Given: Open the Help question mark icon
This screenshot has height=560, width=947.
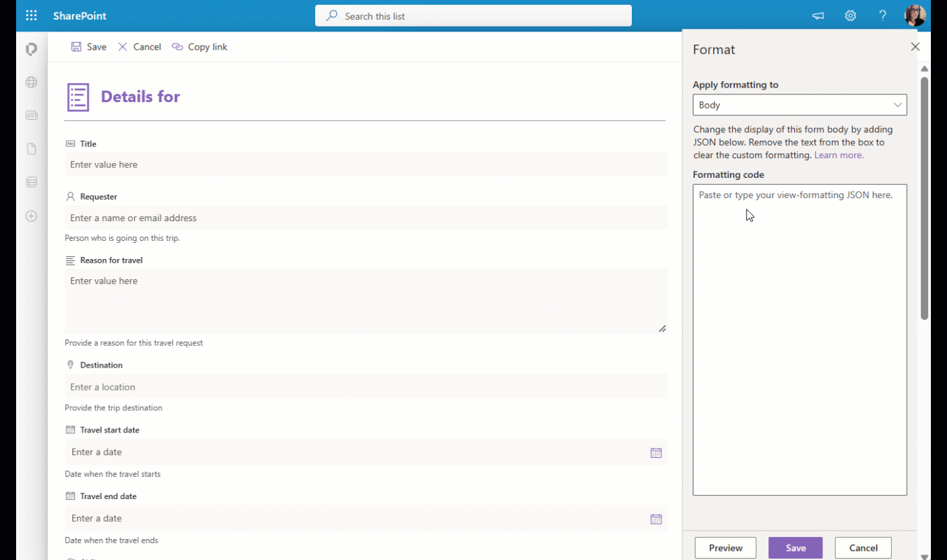Looking at the screenshot, I should pos(882,15).
